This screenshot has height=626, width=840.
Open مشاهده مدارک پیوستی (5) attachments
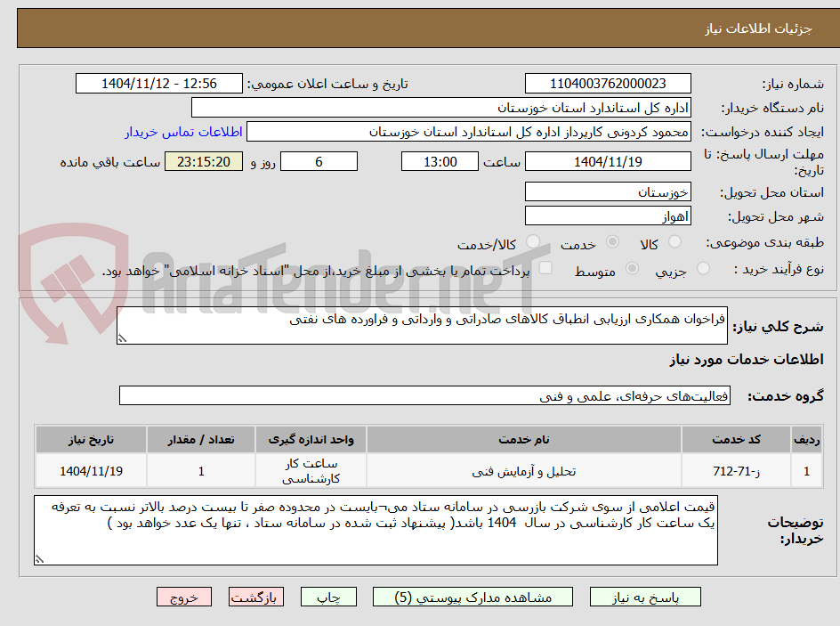(x=472, y=597)
